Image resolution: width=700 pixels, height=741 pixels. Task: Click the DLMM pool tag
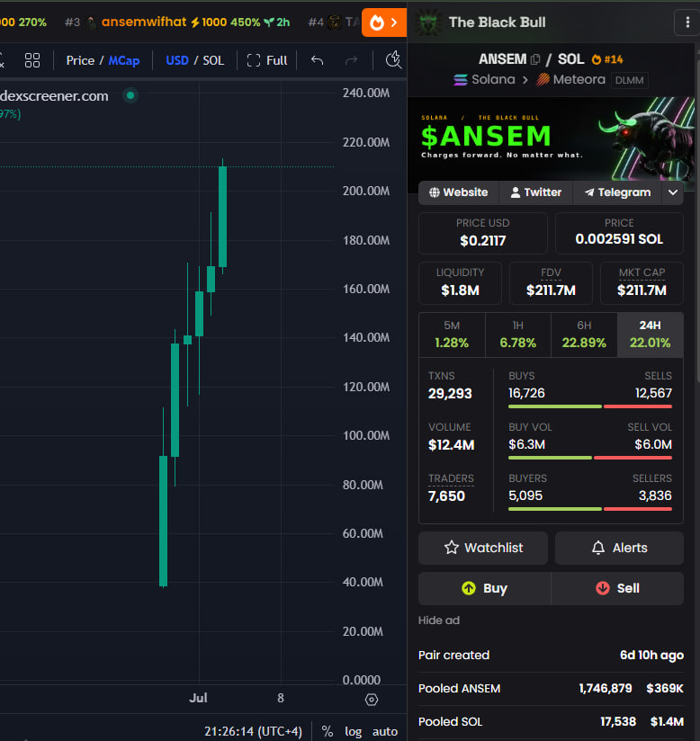click(x=629, y=80)
